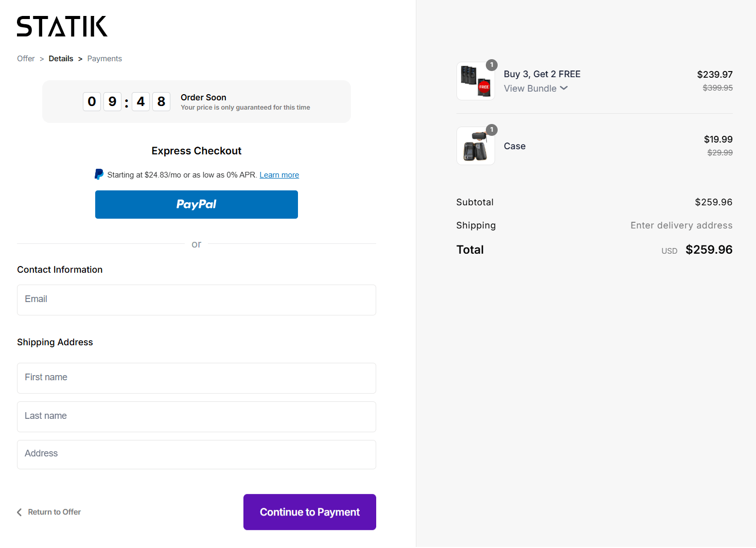Collapse the countdown timer banner
This screenshot has height=548, width=756.
coord(196,101)
